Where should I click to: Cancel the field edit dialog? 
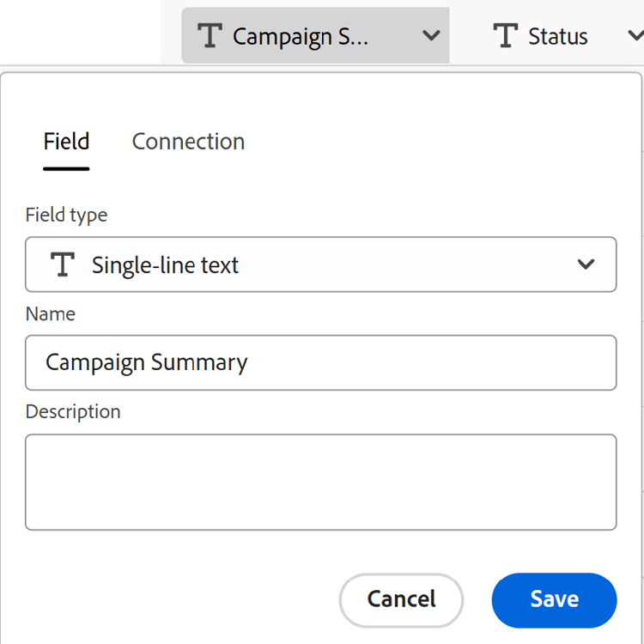401,598
